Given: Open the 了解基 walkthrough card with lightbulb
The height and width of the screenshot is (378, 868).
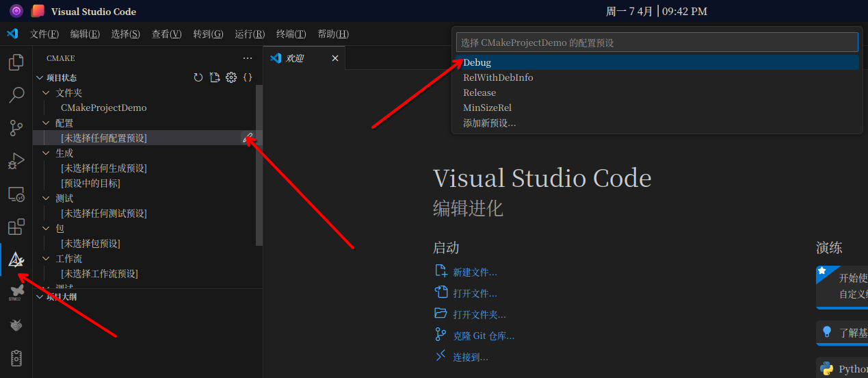Looking at the screenshot, I should (842, 332).
